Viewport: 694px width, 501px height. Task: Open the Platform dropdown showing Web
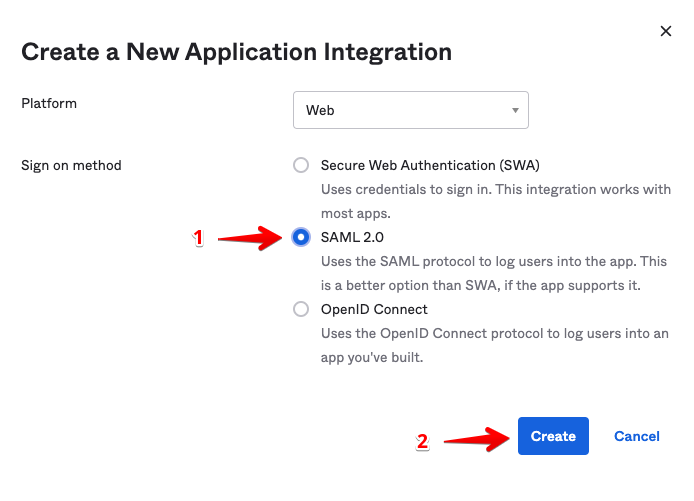click(x=411, y=110)
